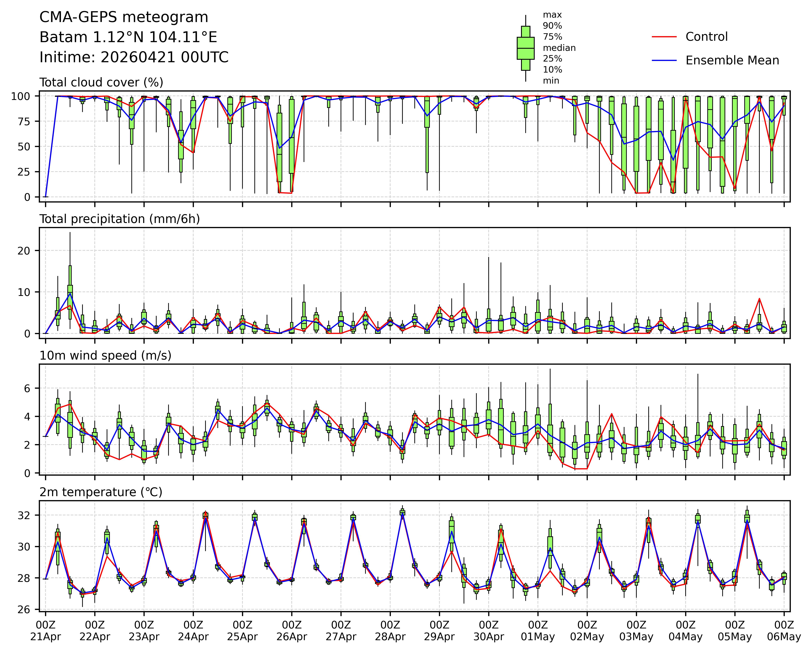Click the CMA-GEPS meteogram title

click(124, 17)
